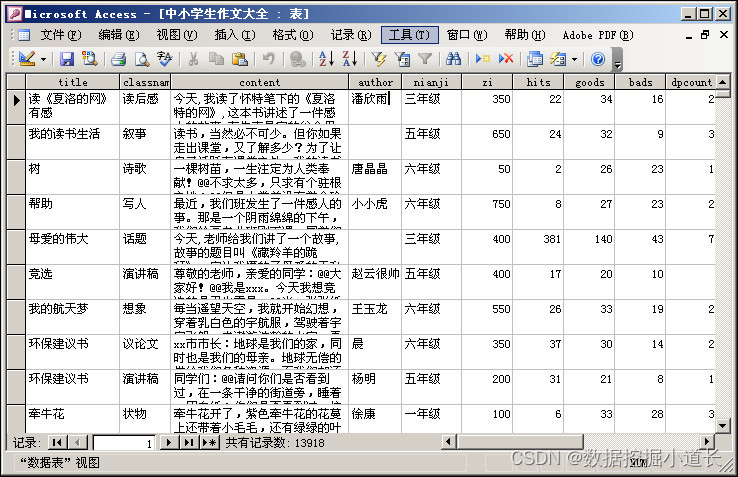Click the Find binoculars icon
The image size is (738, 477).
tap(453, 59)
